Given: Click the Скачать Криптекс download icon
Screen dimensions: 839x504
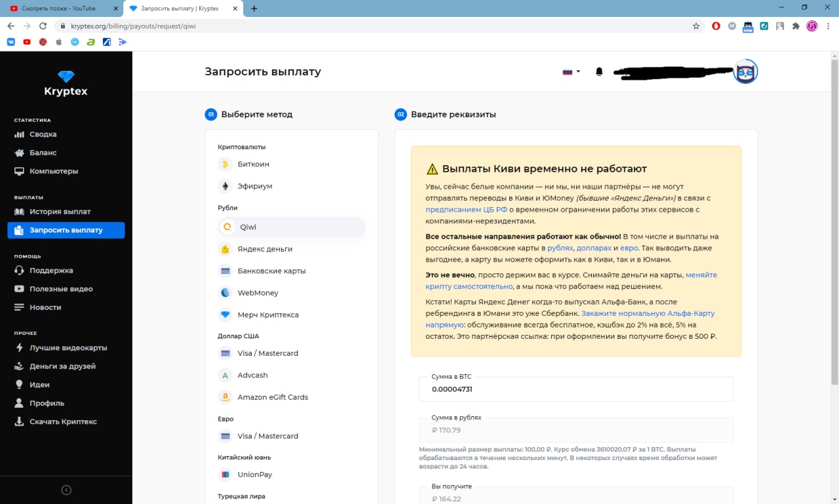Looking at the screenshot, I should (19, 421).
